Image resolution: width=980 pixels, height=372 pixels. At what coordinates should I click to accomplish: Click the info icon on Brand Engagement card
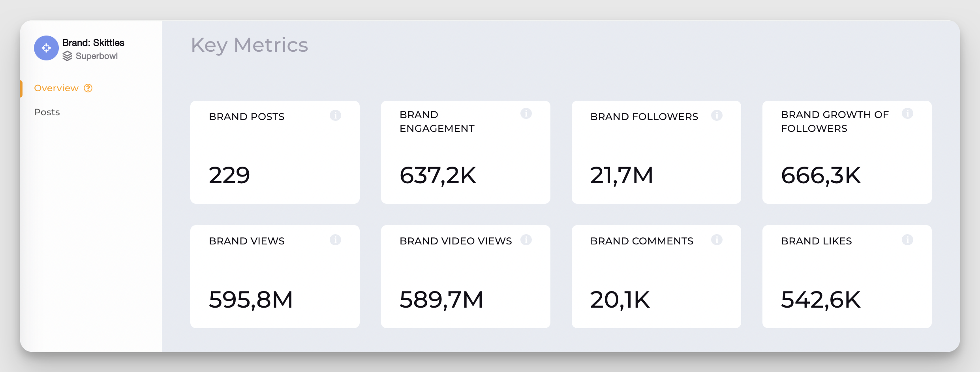click(526, 114)
